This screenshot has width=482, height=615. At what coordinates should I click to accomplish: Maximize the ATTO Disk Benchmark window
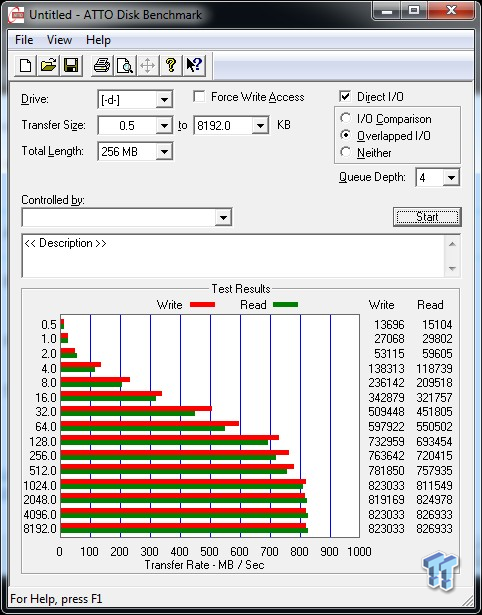point(414,11)
